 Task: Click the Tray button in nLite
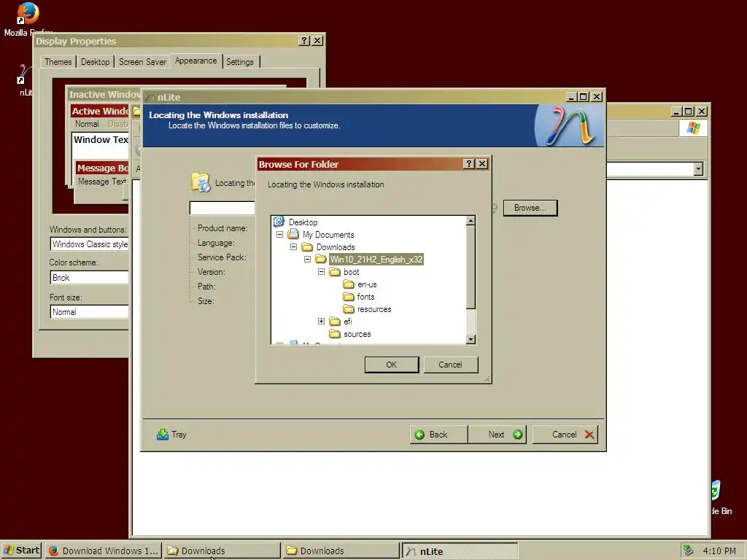coord(172,435)
